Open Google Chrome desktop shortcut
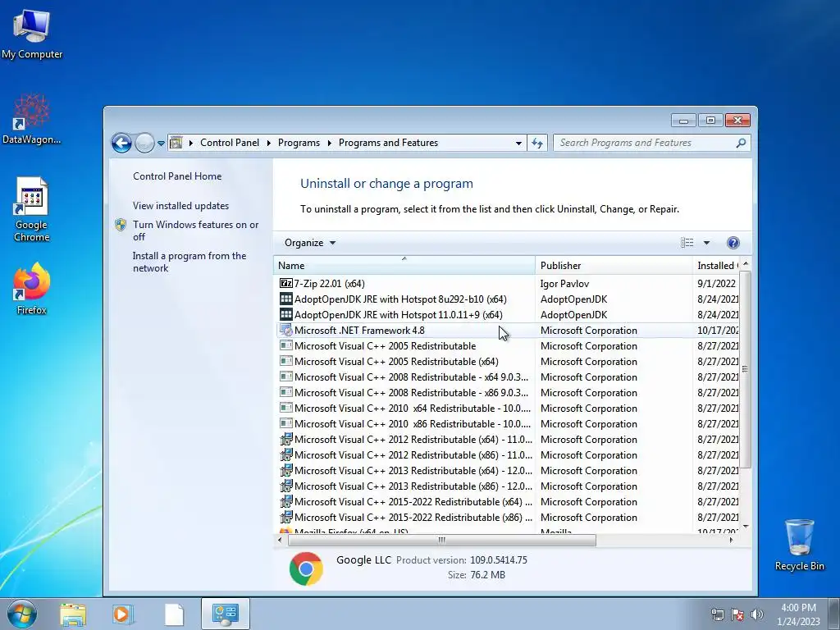 pyautogui.click(x=32, y=209)
